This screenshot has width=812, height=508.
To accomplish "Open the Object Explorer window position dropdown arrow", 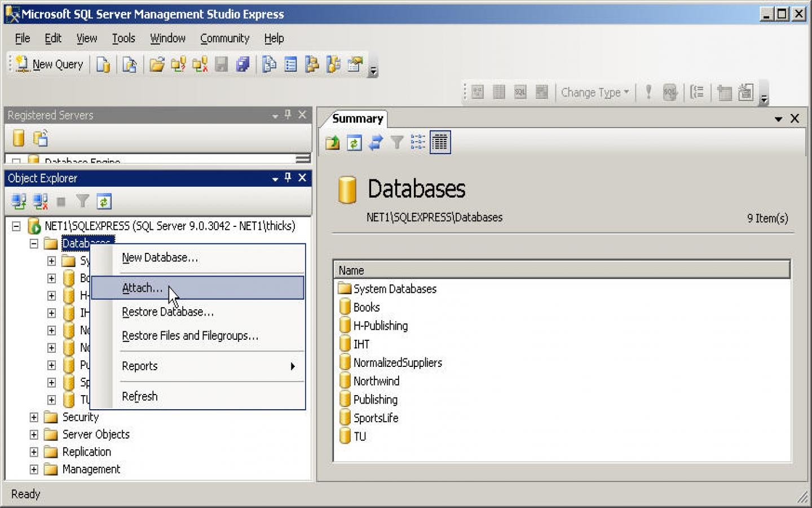I will (275, 178).
